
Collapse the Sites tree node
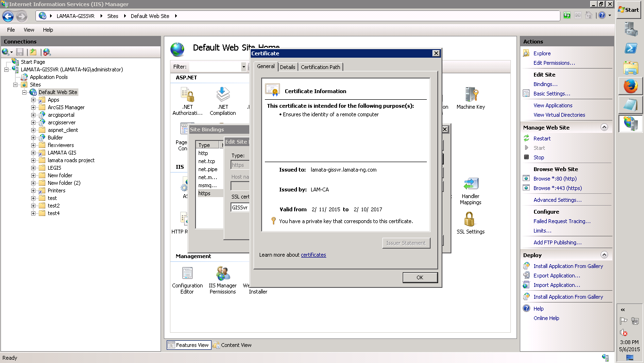point(16,85)
